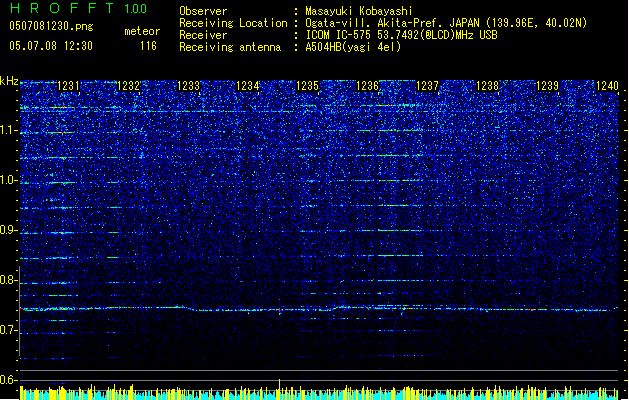Click the 1237 time marker
The width and height of the screenshot is (629, 400).
tap(428, 86)
